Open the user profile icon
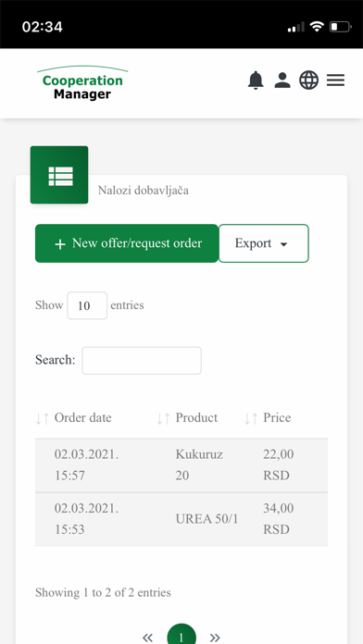 pos(282,80)
